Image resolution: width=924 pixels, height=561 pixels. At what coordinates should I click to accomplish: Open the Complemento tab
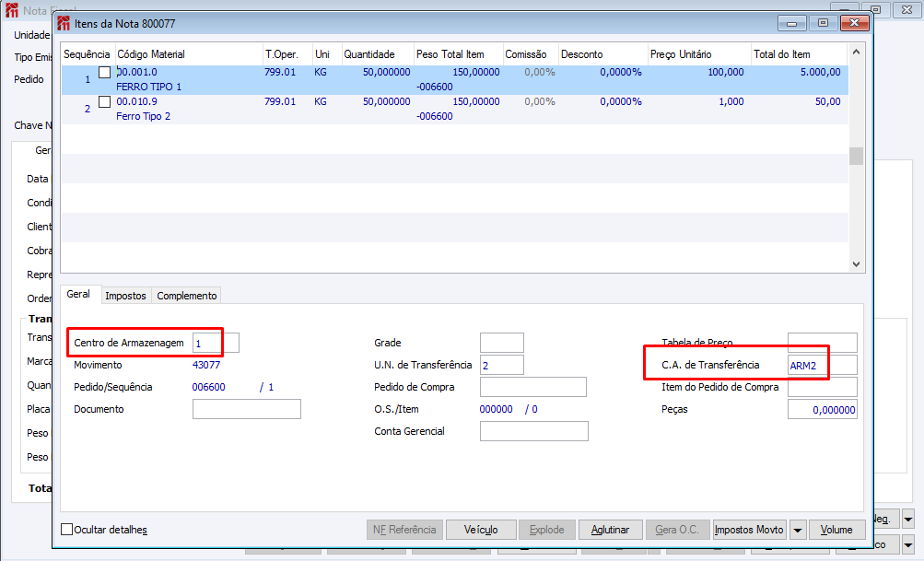[187, 296]
